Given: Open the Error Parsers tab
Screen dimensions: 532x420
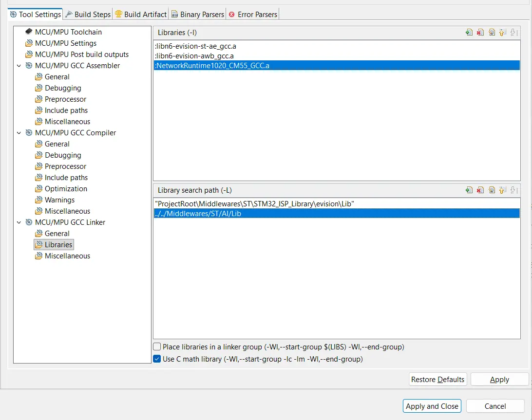Looking at the screenshot, I should [253, 14].
